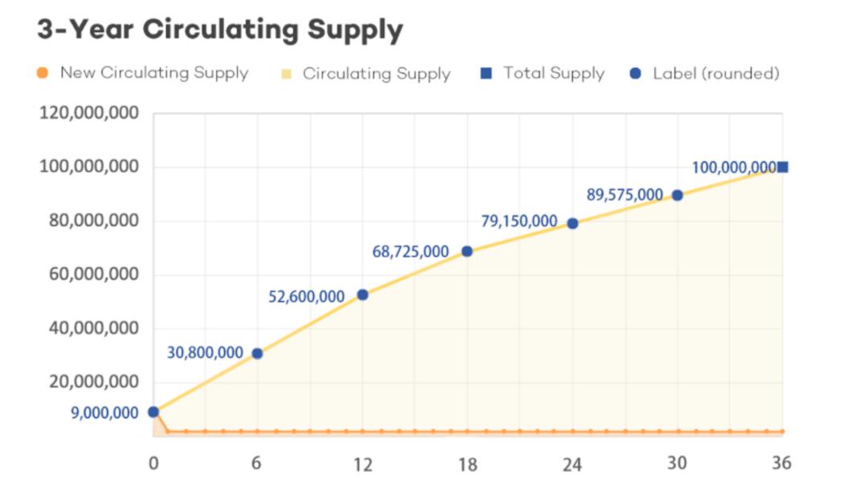Screen dimensions: 868x497
Task: Click the data point marked 30,800,000
Action: click(257, 353)
